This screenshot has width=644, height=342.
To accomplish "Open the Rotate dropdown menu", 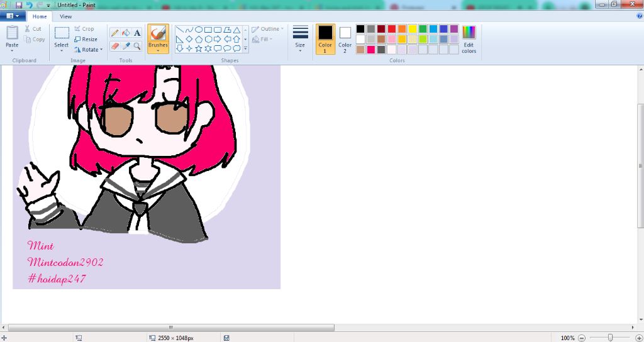I will 89,49.
